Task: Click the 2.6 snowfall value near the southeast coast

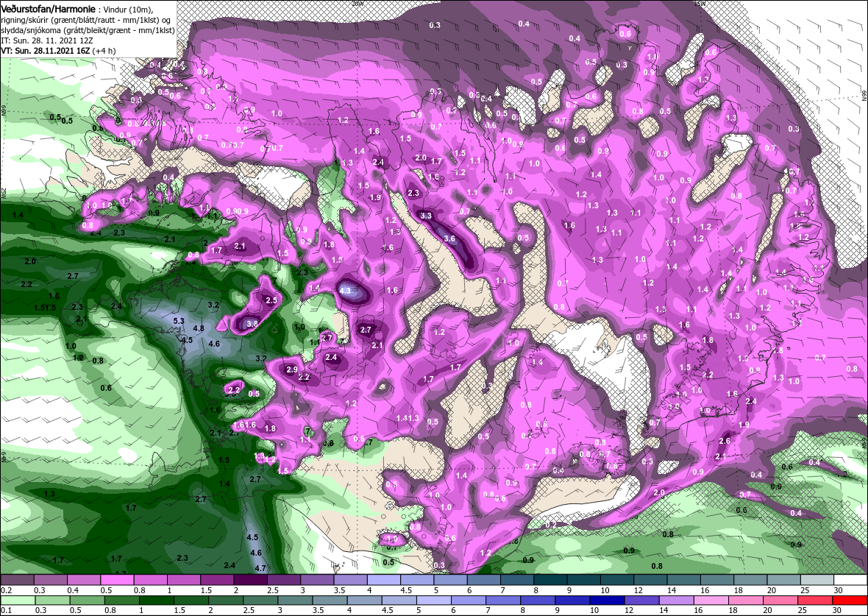Action: [x=724, y=441]
